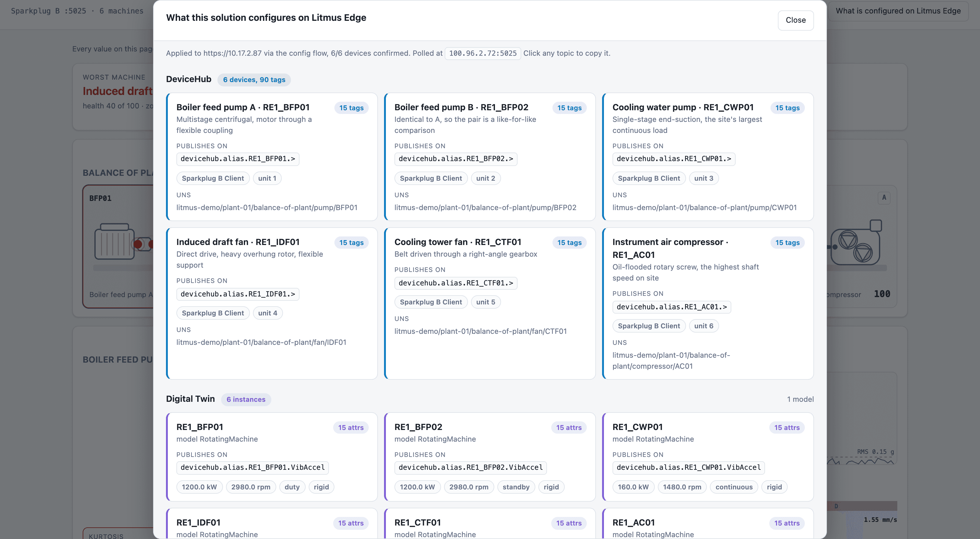Click 'Cooling tower fan · RE1_CTF01' card title

pos(458,242)
